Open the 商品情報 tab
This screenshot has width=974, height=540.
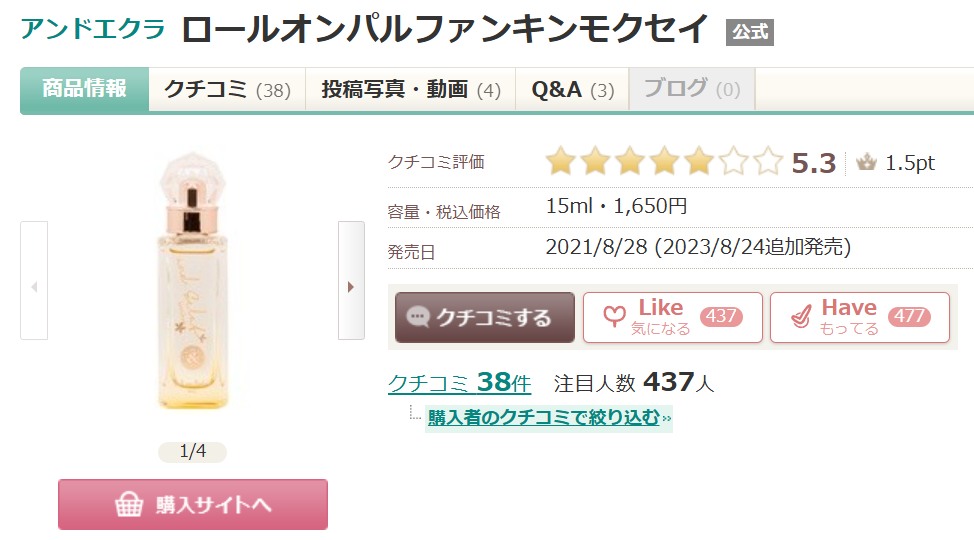coord(85,90)
